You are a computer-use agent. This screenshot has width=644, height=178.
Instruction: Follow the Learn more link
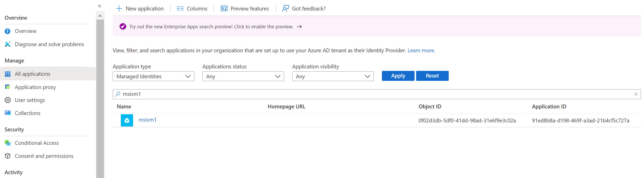pos(421,50)
